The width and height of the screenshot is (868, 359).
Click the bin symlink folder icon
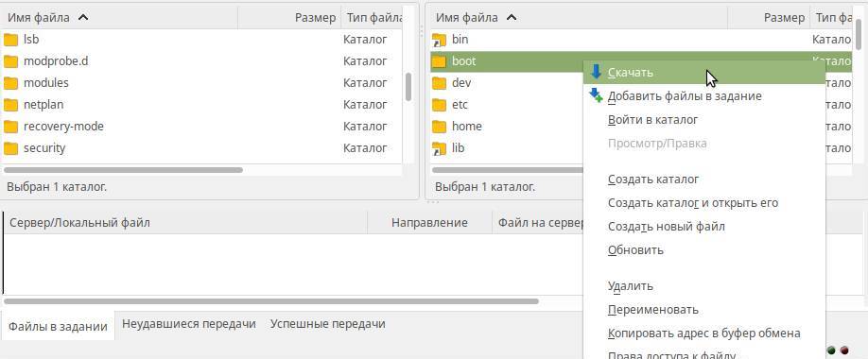tap(439, 40)
